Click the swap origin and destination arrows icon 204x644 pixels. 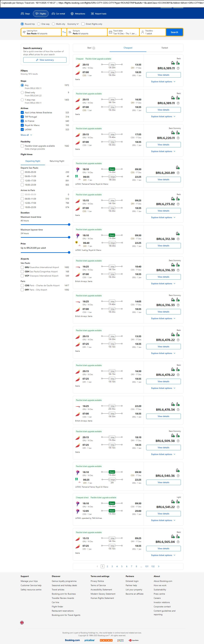pyautogui.click(x=64, y=32)
